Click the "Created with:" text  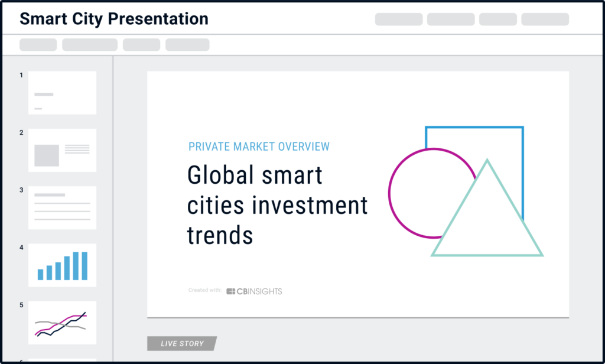coord(205,290)
